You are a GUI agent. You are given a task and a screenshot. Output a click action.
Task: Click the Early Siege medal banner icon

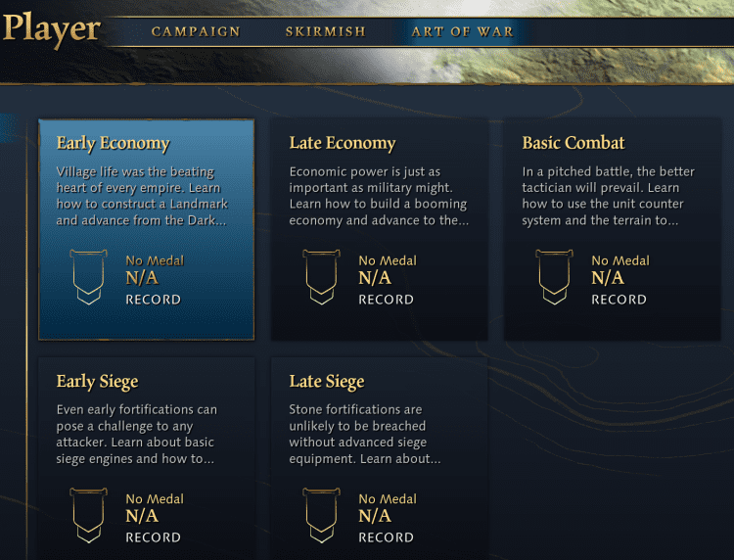point(88,515)
